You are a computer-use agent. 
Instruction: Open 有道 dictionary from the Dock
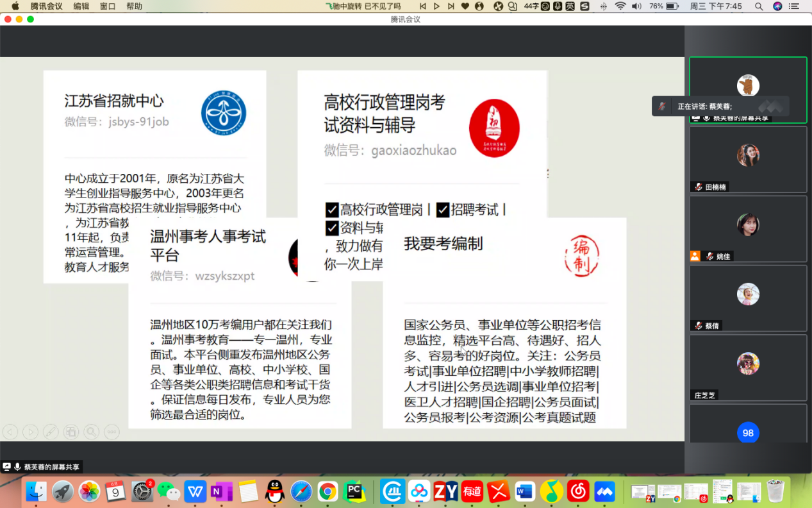click(x=472, y=491)
